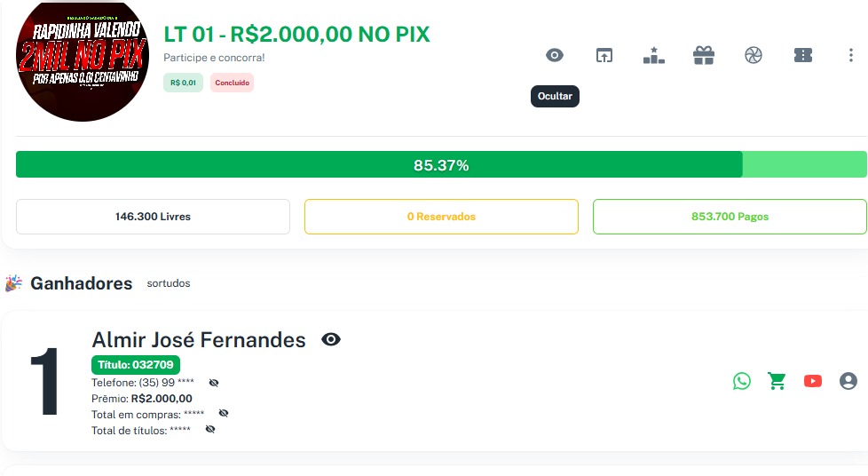Viewport: 868px width, 476px height.
Task: Open the external-page icon with the up arrow
Action: point(604,55)
